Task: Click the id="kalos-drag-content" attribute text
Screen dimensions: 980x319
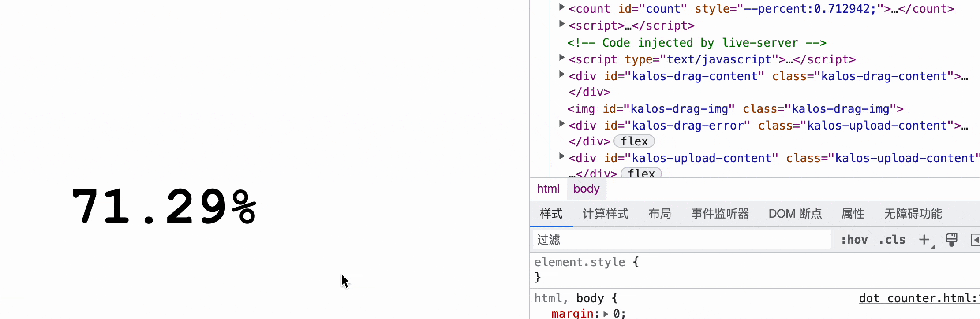Action: [684, 76]
